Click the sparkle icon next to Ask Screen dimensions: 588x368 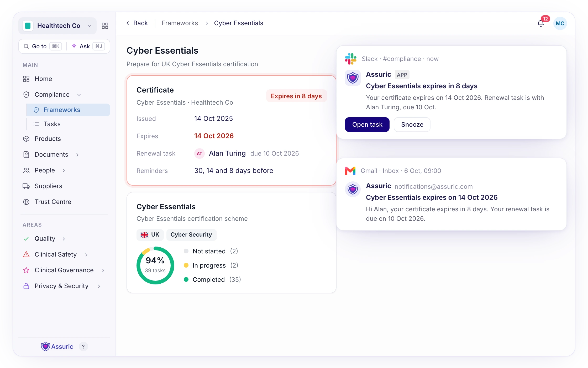[x=74, y=46]
